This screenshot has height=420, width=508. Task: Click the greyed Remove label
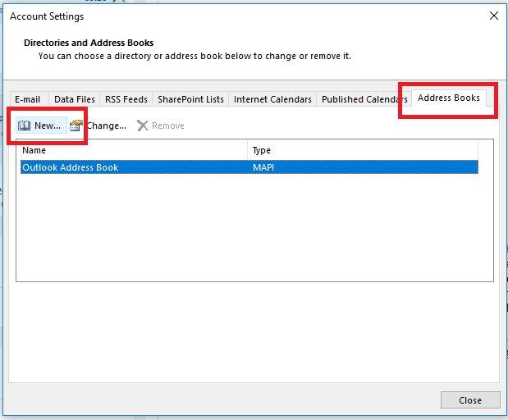[168, 126]
